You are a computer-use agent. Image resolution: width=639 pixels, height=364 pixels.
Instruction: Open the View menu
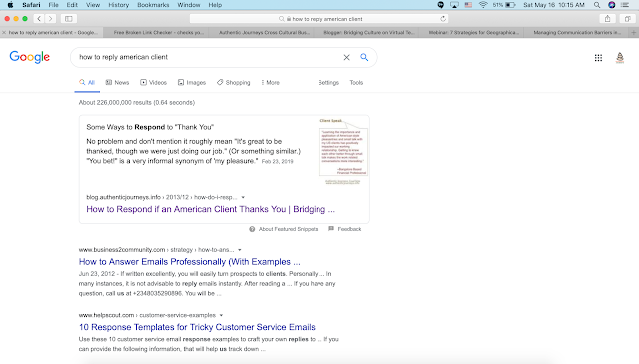pyautogui.click(x=93, y=5)
